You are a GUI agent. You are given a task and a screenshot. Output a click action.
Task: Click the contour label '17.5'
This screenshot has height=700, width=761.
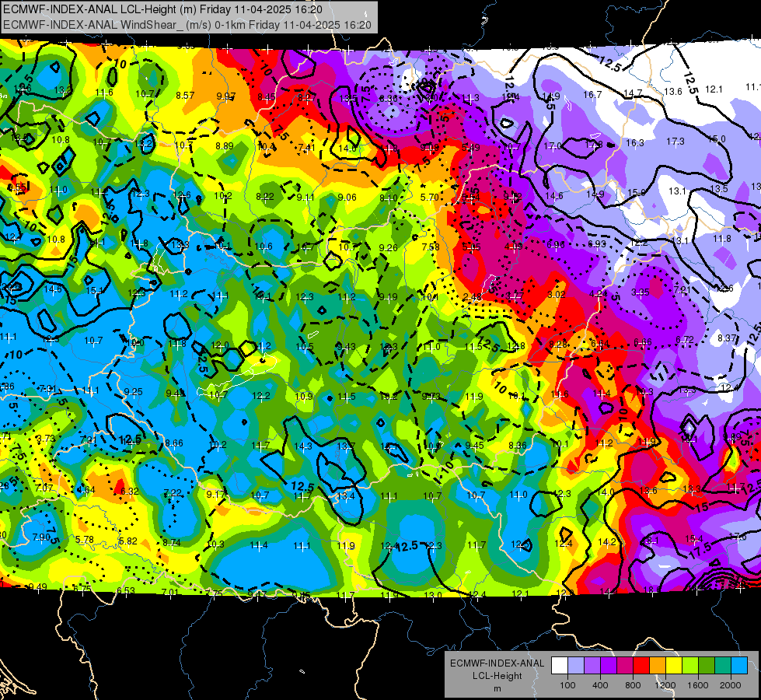(x=701, y=551)
